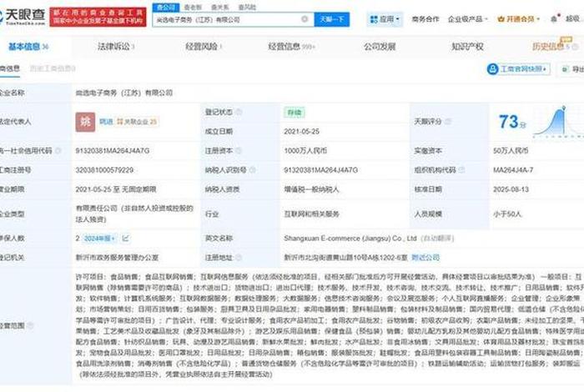Select the 查关系 search tab
Image resolution: width=584 pixels, height=392 pixels.
220,7
